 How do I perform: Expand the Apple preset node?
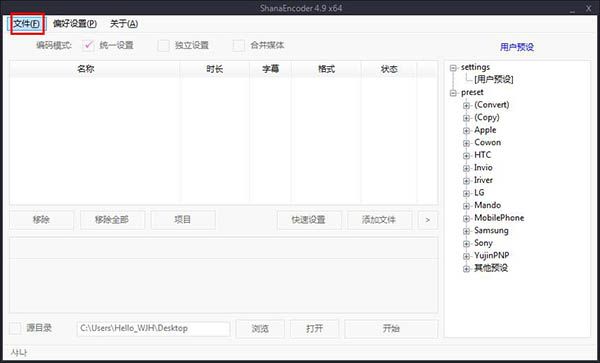click(466, 130)
